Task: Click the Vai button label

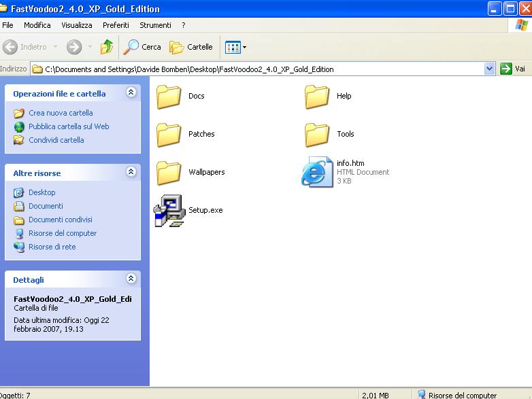Action: (520, 69)
